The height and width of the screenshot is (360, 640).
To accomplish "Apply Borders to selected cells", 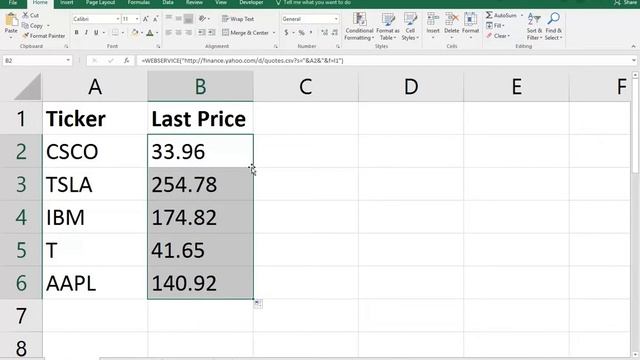I will click(x=116, y=33).
